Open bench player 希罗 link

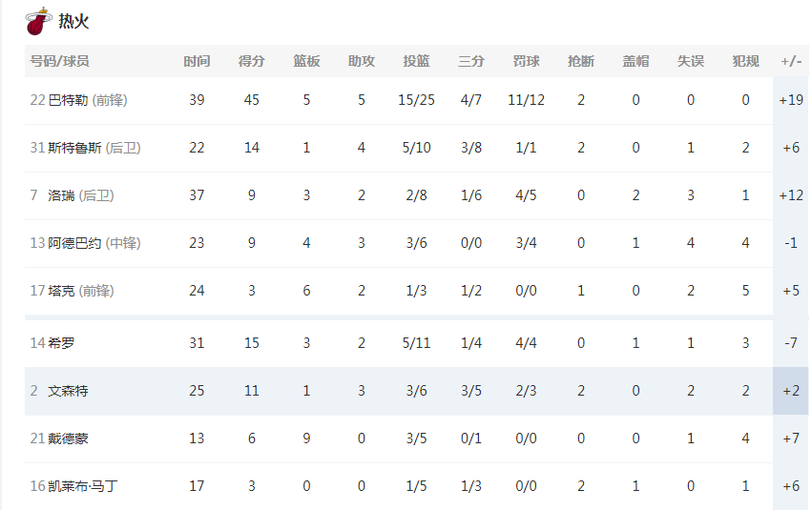click(61, 343)
